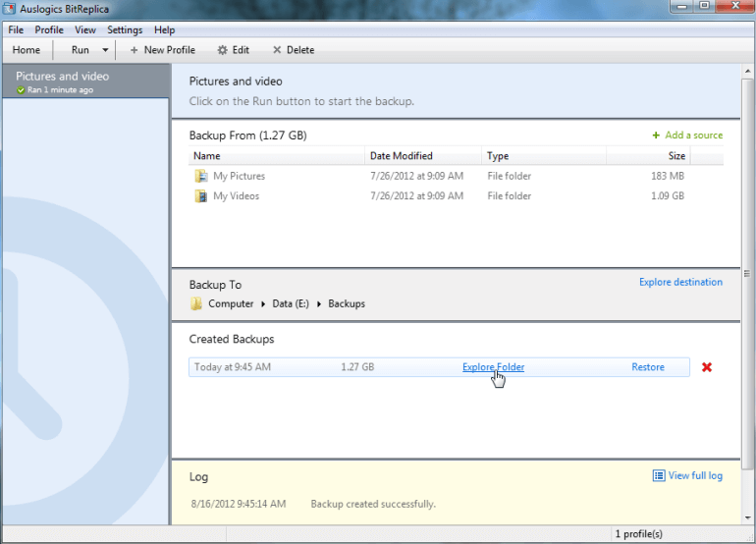Create a New Profile
The image size is (756, 544).
(162, 50)
